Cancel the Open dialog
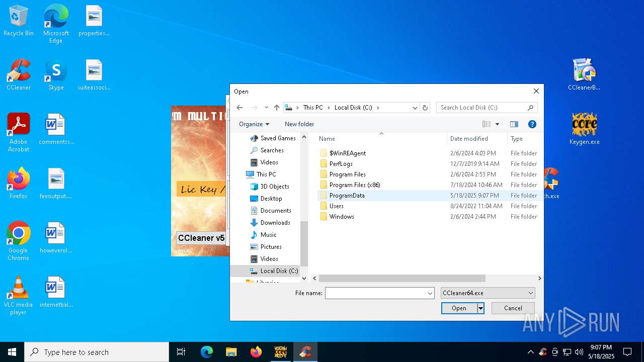Screen dimensions: 644x362 513,308
